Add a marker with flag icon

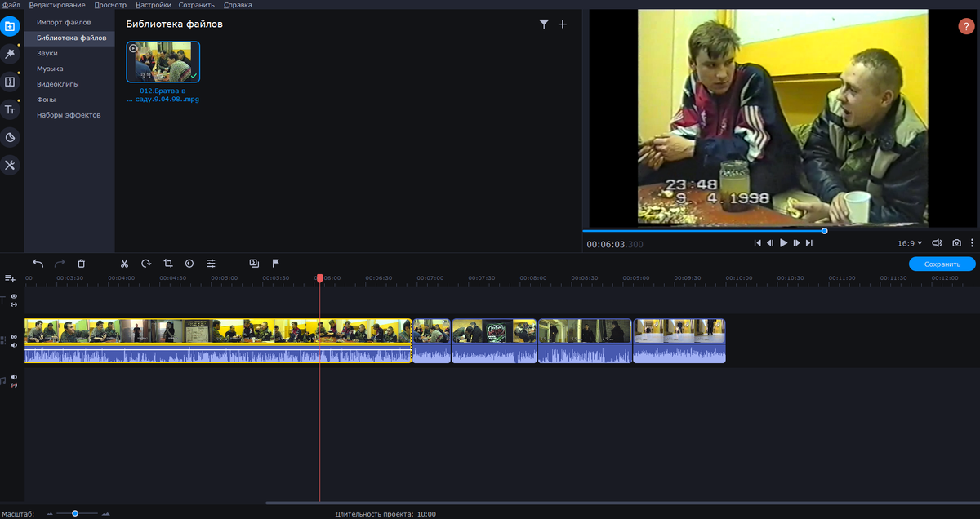pos(275,263)
